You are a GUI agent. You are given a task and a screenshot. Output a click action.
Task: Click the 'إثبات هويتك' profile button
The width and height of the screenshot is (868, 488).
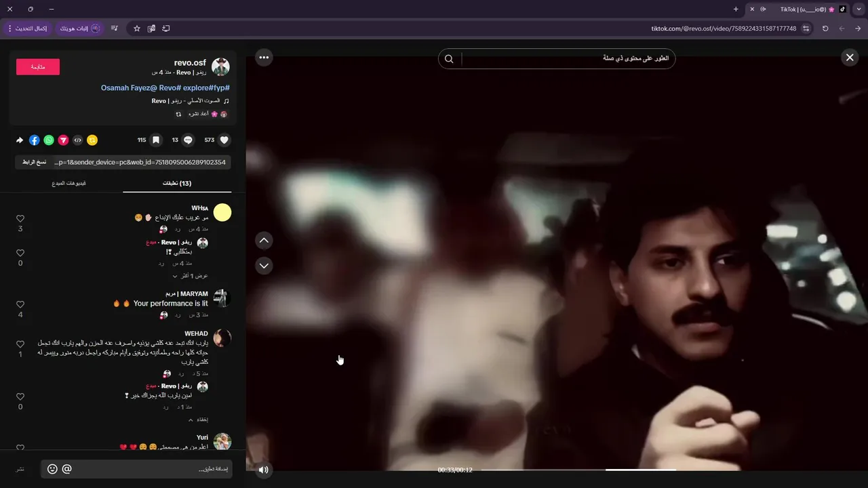click(x=79, y=28)
